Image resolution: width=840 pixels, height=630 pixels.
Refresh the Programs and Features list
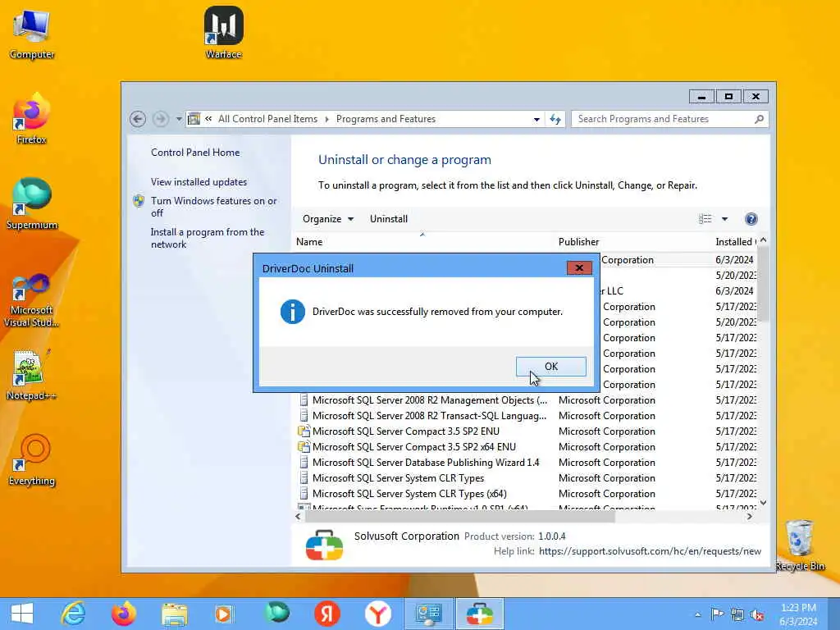point(555,120)
